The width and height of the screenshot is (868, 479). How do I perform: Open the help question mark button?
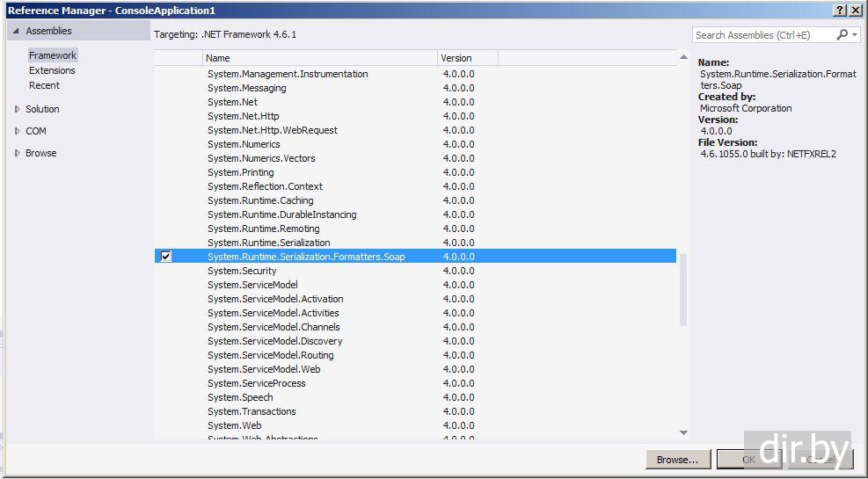click(x=840, y=11)
